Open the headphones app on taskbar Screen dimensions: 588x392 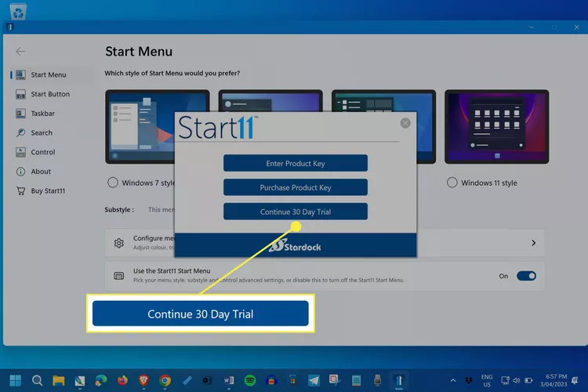(x=271, y=381)
